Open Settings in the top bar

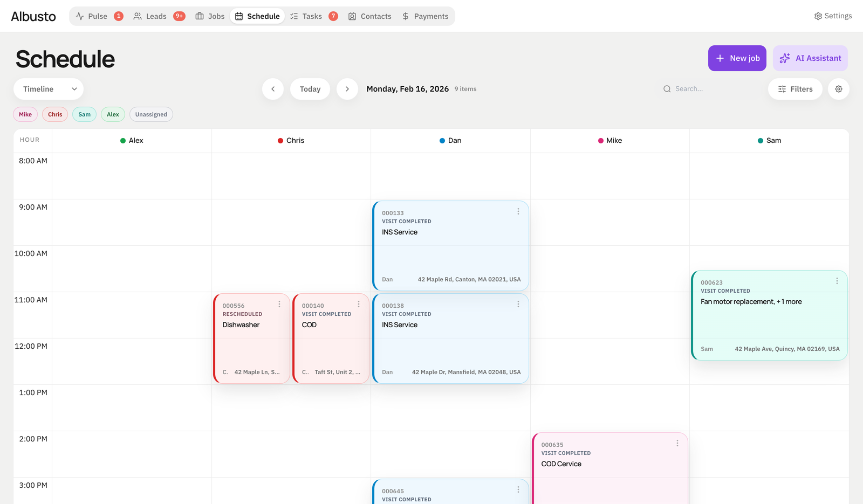pyautogui.click(x=833, y=16)
